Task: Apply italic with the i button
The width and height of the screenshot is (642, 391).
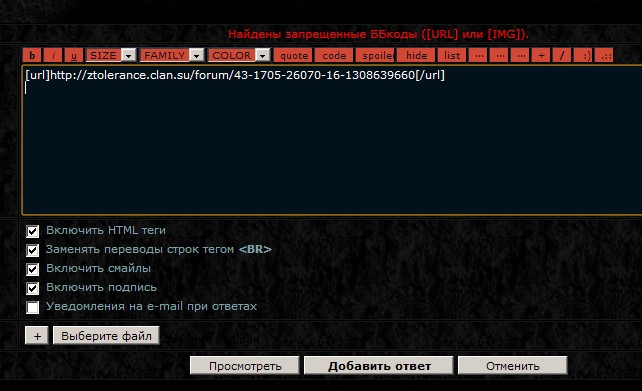Action: coord(53,55)
